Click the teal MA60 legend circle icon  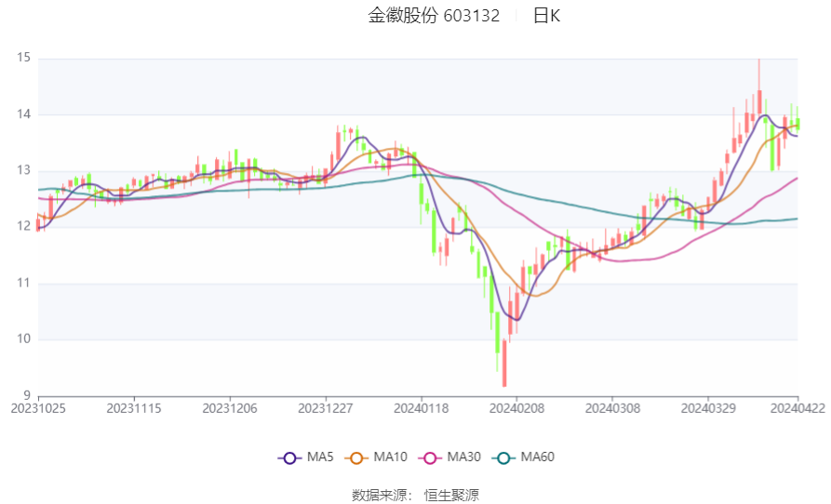(x=503, y=458)
